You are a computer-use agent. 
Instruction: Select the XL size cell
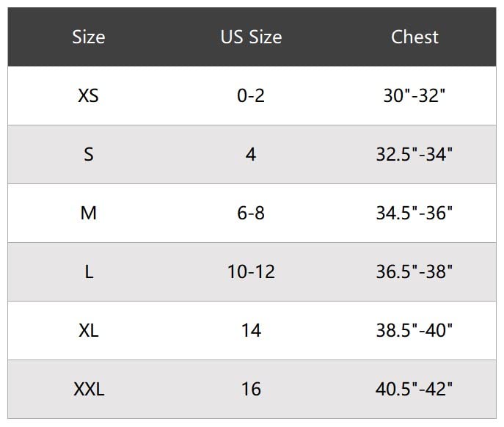[x=89, y=331]
